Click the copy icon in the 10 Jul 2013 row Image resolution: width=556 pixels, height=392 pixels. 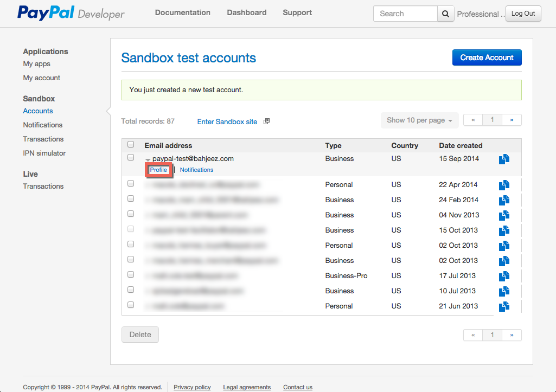click(x=504, y=291)
